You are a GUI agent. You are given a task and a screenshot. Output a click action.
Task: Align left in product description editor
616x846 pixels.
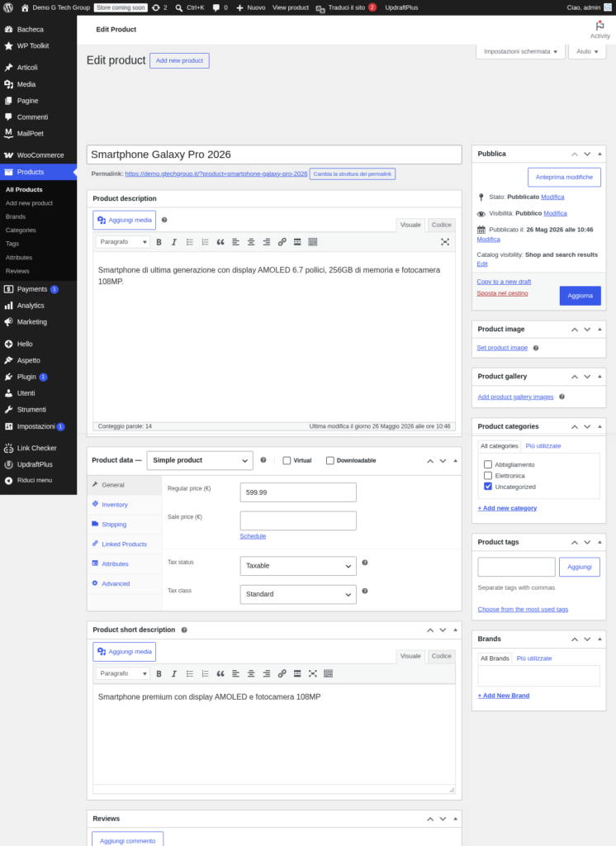point(235,242)
